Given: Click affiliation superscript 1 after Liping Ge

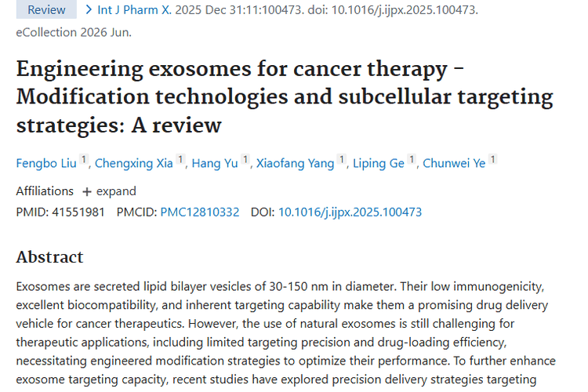Looking at the screenshot, I should tap(412, 160).
